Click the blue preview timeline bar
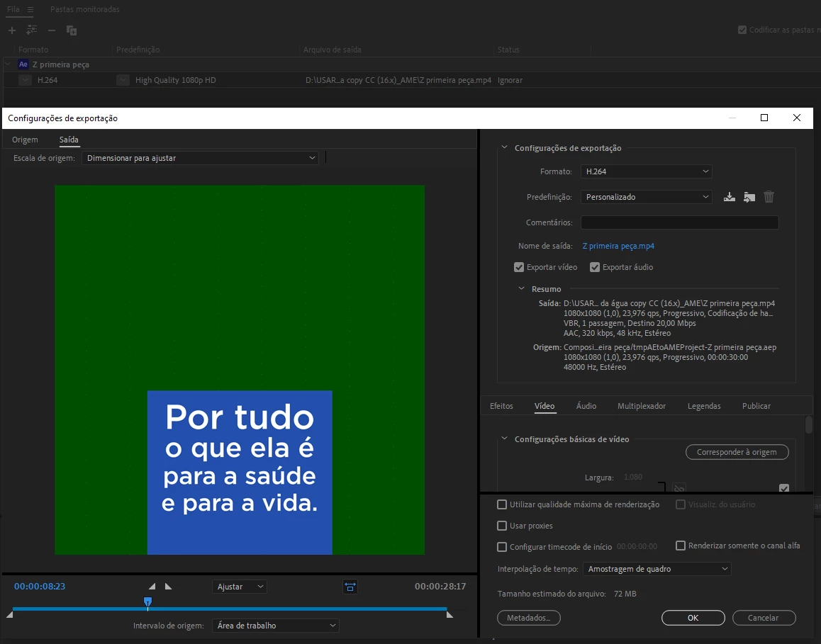This screenshot has height=644, width=821. pyautogui.click(x=229, y=609)
